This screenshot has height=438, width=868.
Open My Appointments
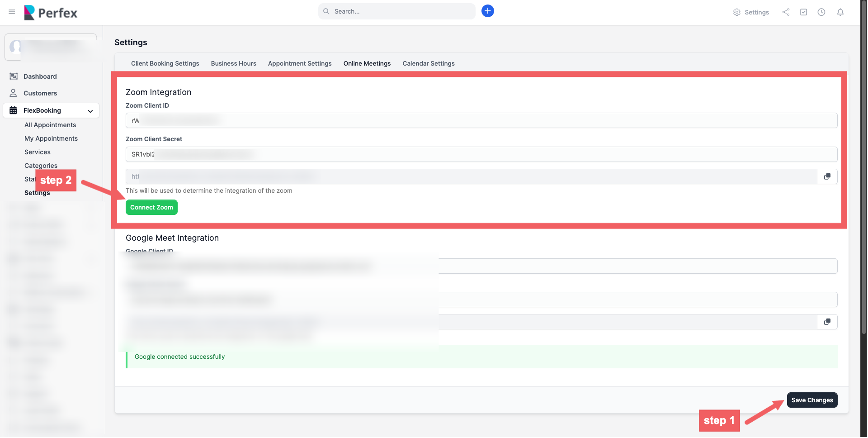(51, 138)
